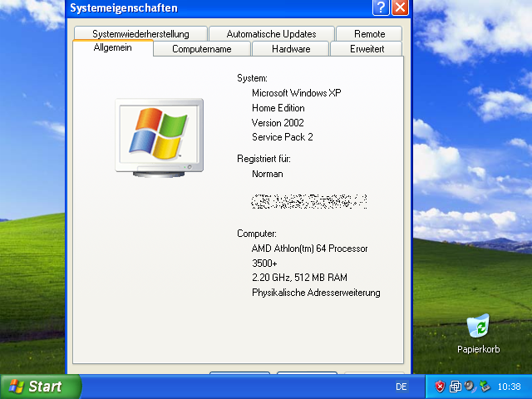Click the Safely Remove Hardware tray icon
Screen dimensions: 532x399
coord(484,387)
